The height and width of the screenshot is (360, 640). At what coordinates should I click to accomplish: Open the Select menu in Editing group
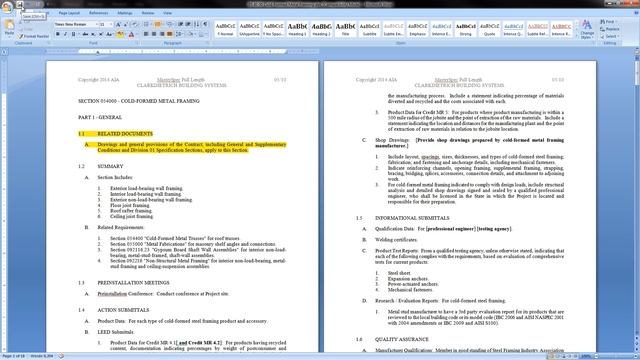[609, 36]
